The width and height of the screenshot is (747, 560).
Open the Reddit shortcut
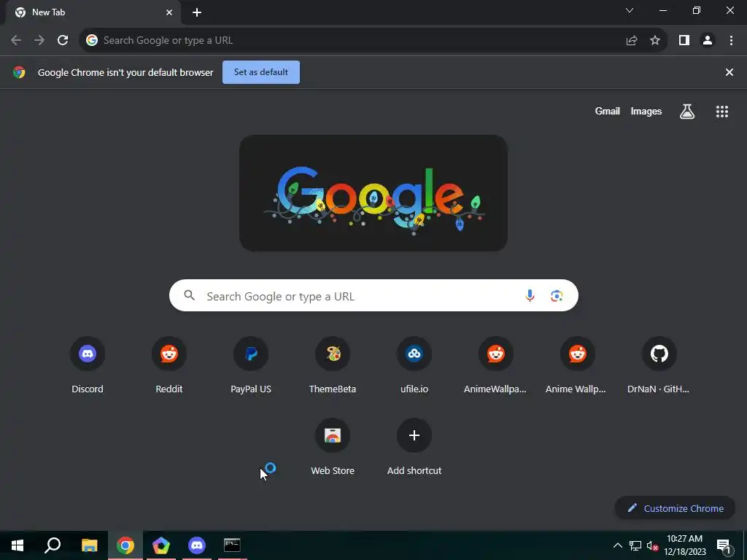point(169,365)
